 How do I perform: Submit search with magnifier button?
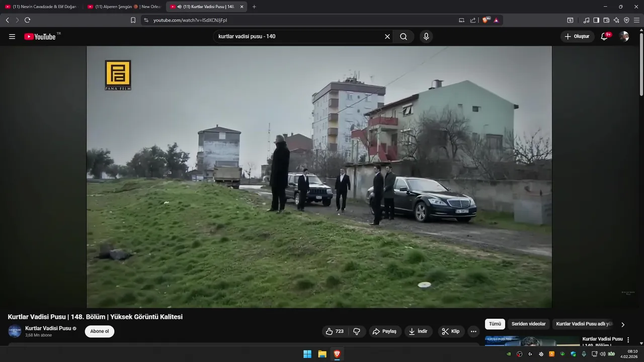(404, 37)
